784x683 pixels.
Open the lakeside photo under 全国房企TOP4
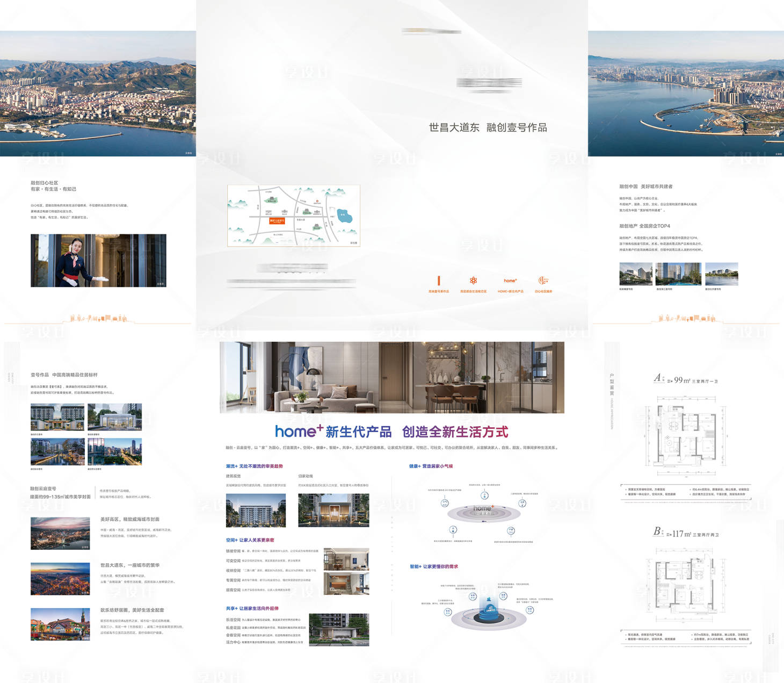[x=722, y=274]
